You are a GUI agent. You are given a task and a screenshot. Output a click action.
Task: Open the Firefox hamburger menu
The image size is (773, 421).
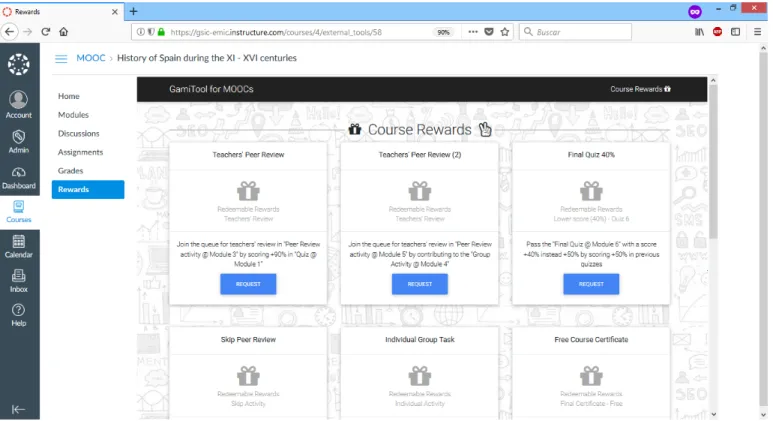coord(758,32)
